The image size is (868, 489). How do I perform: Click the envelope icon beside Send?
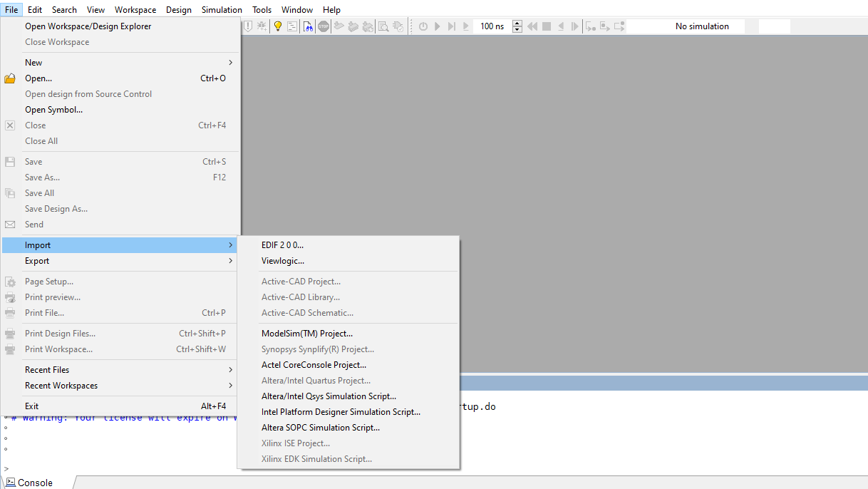pyautogui.click(x=10, y=225)
